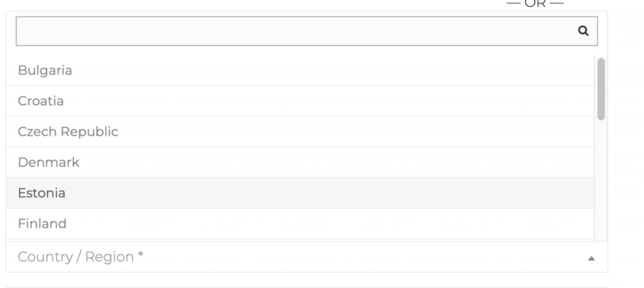Click the partially visible field below Country / Region
644x288 pixels.
pyautogui.click(x=306, y=287)
